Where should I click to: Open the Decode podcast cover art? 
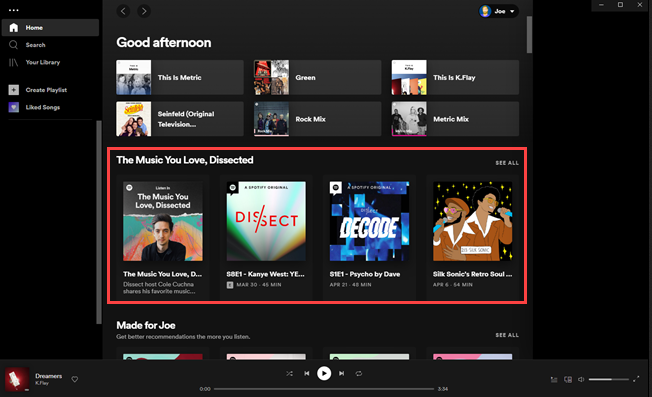point(369,221)
